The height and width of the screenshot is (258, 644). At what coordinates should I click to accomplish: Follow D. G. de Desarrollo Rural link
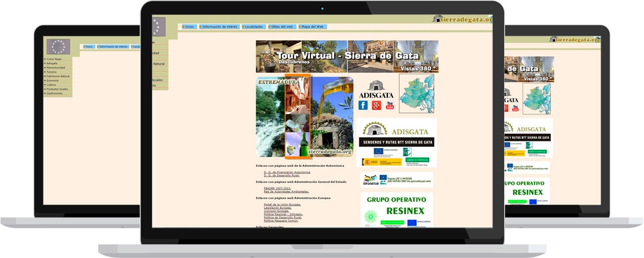point(282,175)
